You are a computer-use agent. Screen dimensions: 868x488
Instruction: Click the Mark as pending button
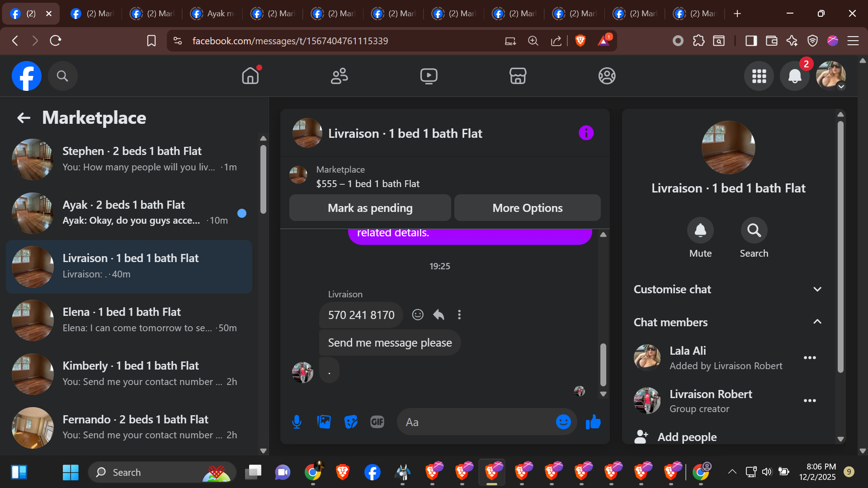pos(370,208)
